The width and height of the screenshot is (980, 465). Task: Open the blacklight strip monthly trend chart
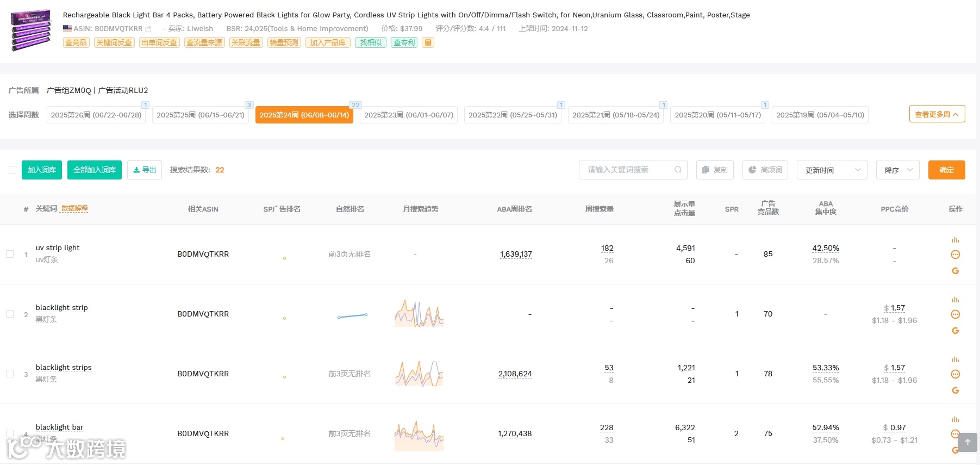[x=419, y=314]
